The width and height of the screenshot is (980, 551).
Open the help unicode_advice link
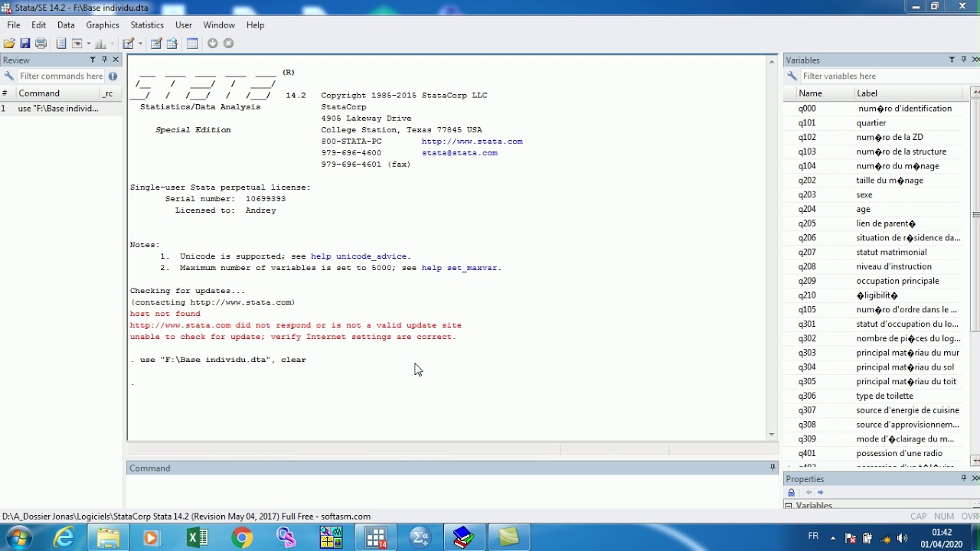coord(360,256)
